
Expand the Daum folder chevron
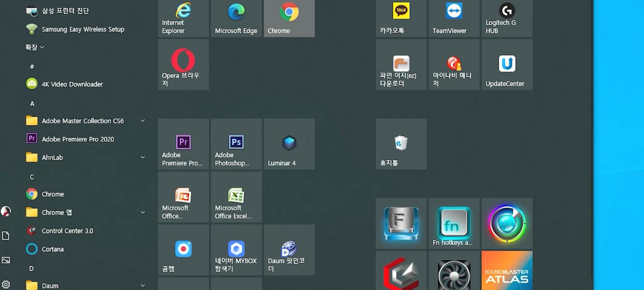click(143, 286)
